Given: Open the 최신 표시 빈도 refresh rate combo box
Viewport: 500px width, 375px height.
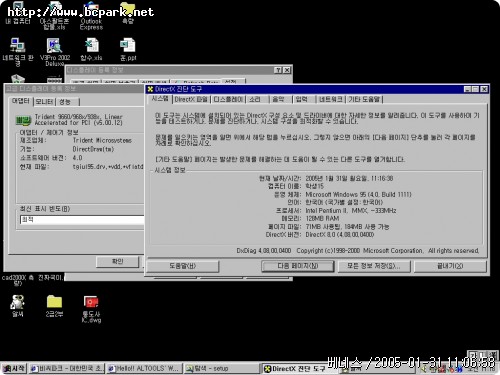Looking at the screenshot, I should point(82,219).
